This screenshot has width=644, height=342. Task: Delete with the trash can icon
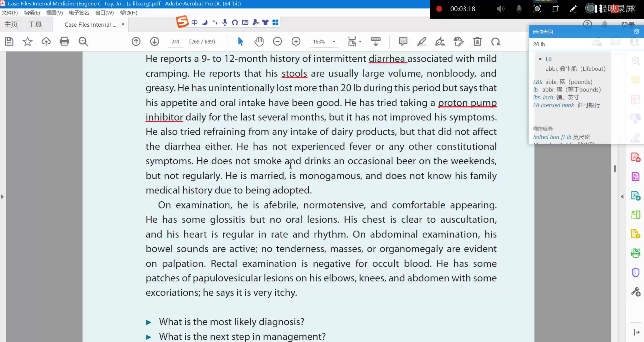[x=477, y=41]
